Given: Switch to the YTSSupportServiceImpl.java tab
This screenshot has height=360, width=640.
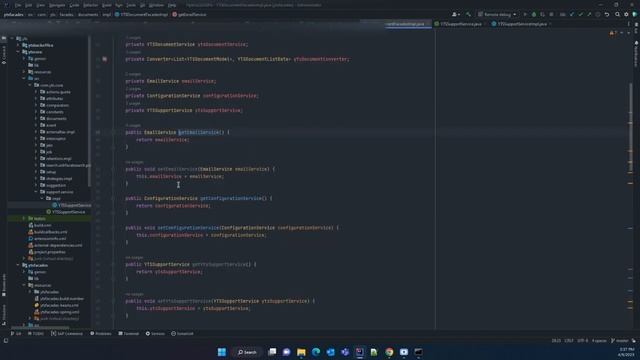Looking at the screenshot, I should [x=522, y=24].
